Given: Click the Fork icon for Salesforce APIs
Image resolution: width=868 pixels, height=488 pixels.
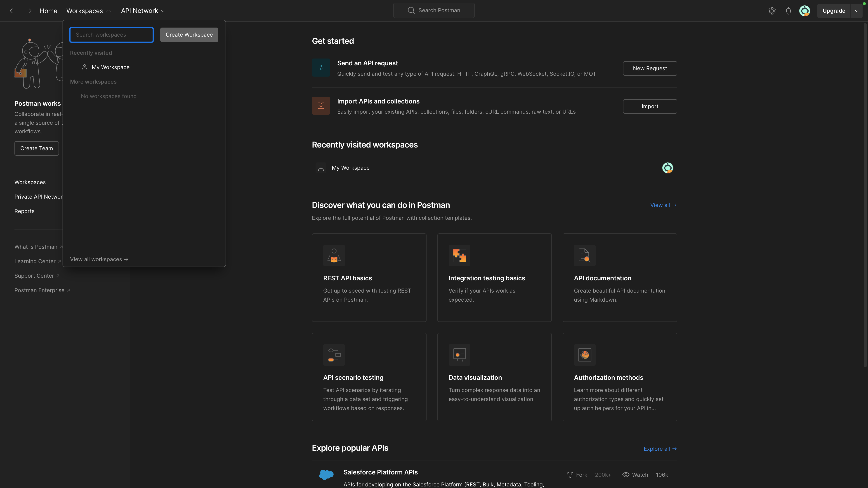Looking at the screenshot, I should coord(570,475).
